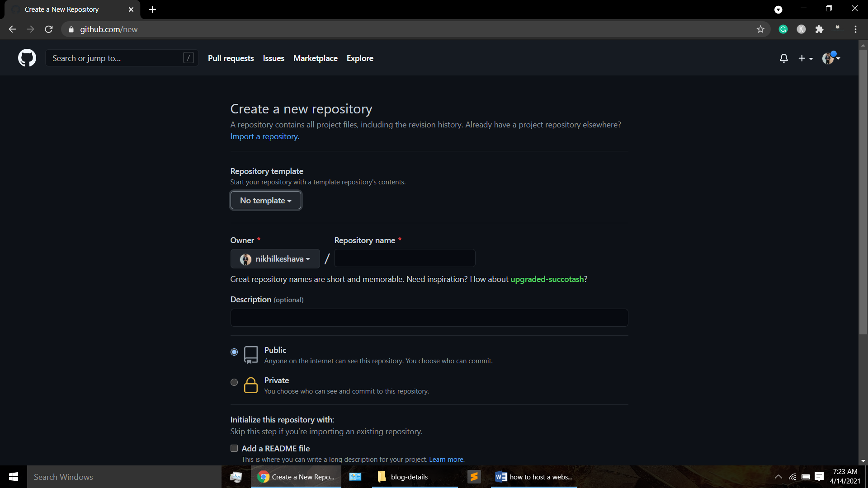Open the Chrome three-dot menu

tap(855, 29)
